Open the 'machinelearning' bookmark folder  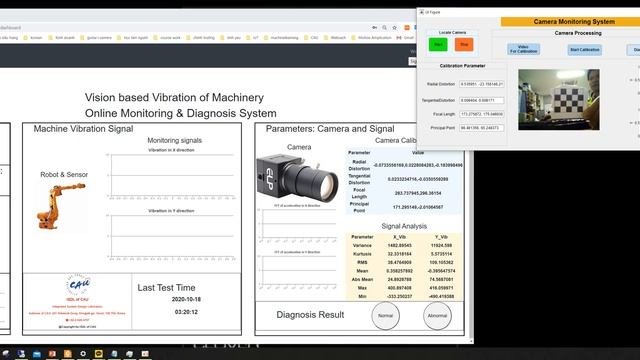[x=281, y=38]
